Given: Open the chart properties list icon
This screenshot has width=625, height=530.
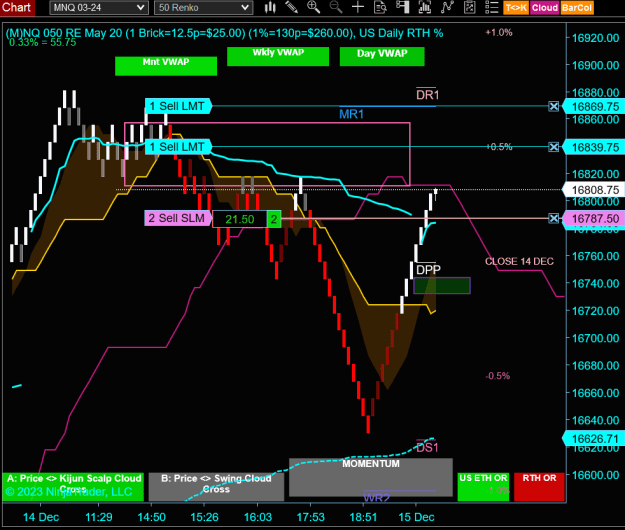Looking at the screenshot, I should [492, 7].
